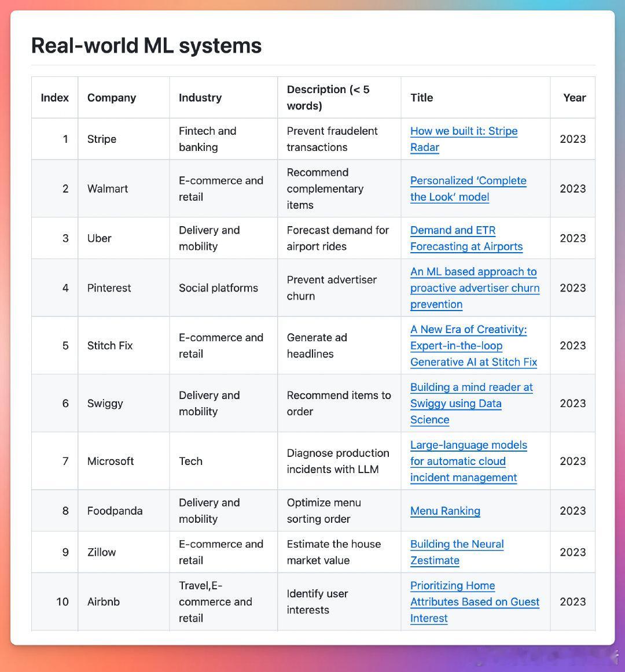Click the 2023 year cell in Uber row
Image resolution: width=625 pixels, height=672 pixels.
573,238
